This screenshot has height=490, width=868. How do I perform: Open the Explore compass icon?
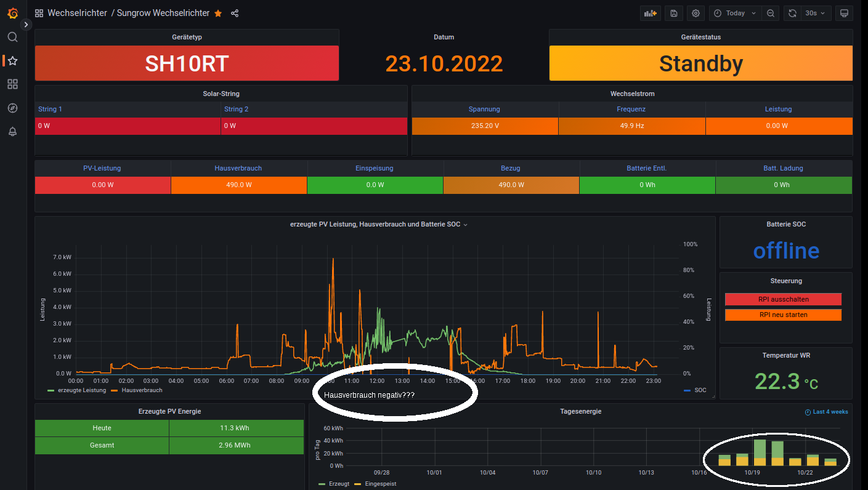(12, 108)
